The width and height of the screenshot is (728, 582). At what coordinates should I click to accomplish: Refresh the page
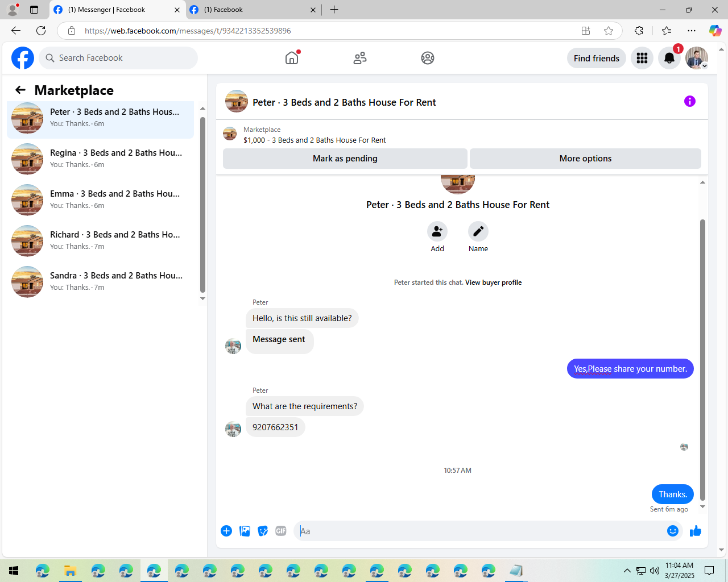click(x=41, y=31)
